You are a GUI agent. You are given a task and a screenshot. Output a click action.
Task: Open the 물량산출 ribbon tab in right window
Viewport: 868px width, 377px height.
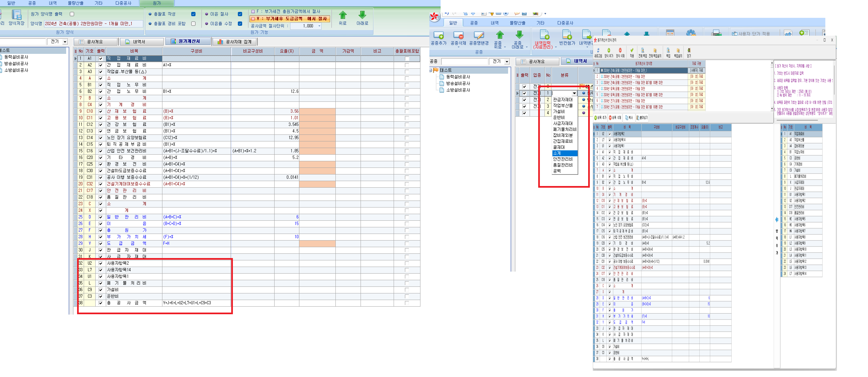[517, 23]
